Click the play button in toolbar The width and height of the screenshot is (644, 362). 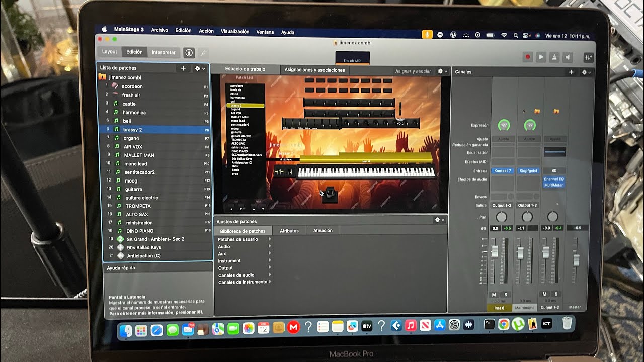click(541, 57)
